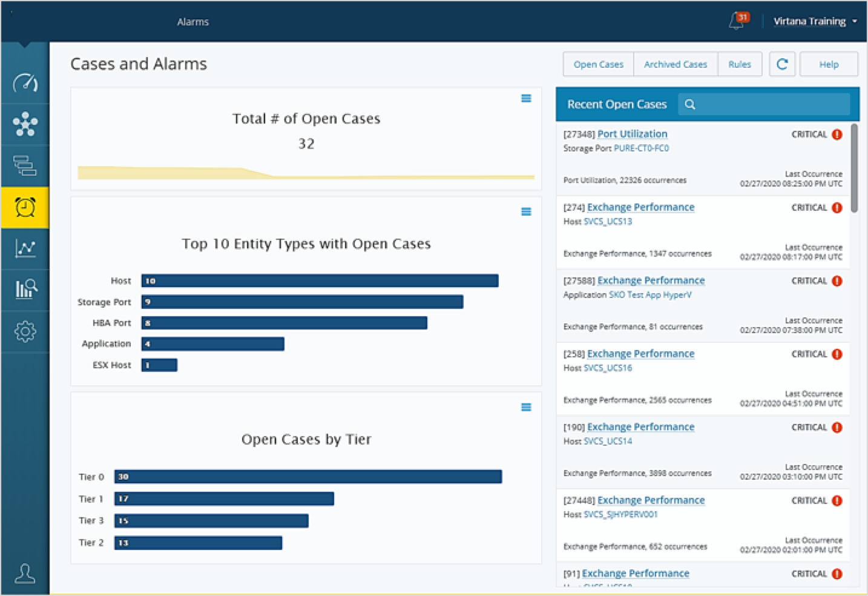Switch to the Archived Cases tab

tap(676, 64)
